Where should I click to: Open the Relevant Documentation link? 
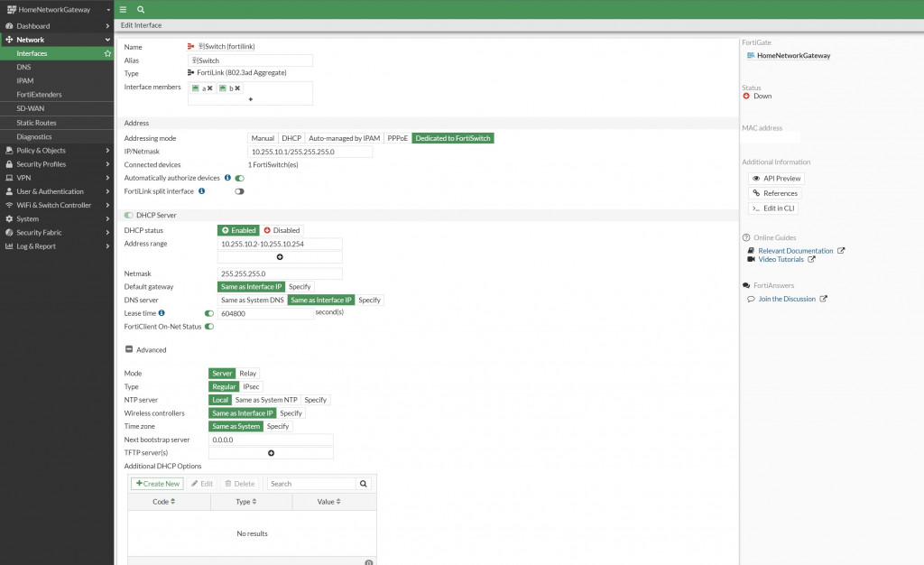[796, 250]
